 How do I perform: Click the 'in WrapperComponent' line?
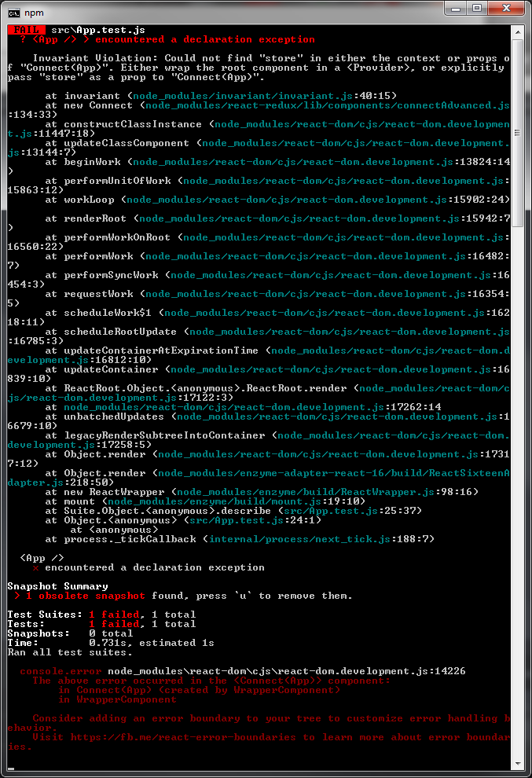[117, 699]
